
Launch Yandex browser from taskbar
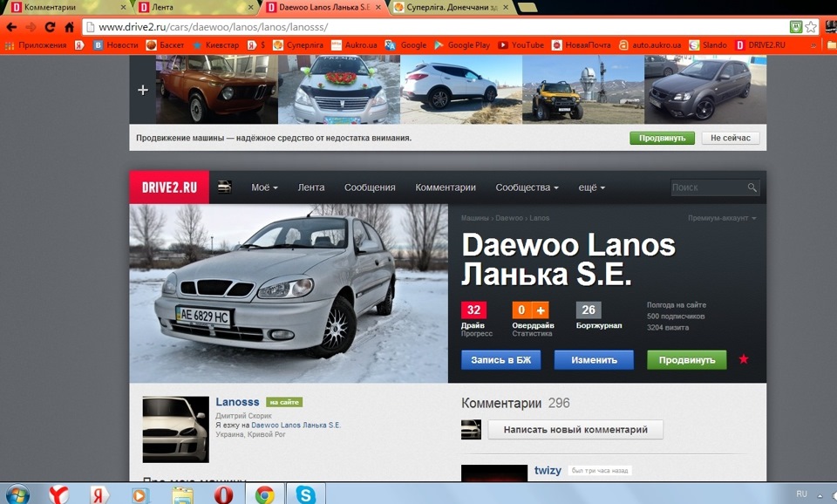coord(58,494)
